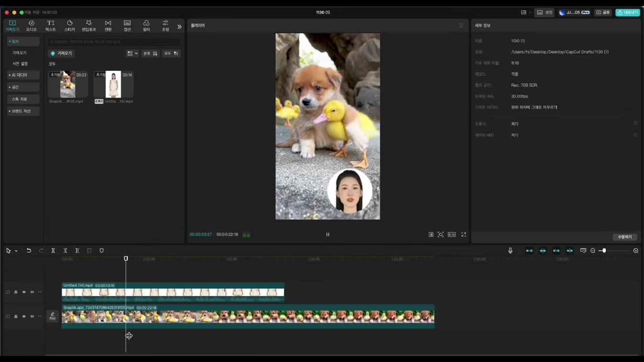Screen dimensions: 644x362
Task: Pause playback in the player
Action: (328, 235)
